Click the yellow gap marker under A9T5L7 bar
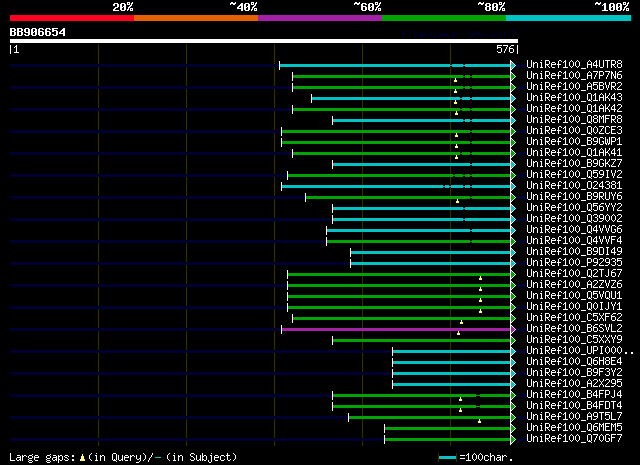The height and width of the screenshot is (465, 640). click(480, 421)
